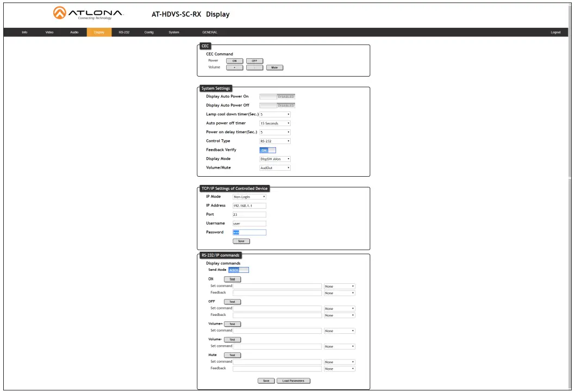The width and height of the screenshot is (575, 392).
Task: Test the Mute command
Action: click(x=233, y=356)
